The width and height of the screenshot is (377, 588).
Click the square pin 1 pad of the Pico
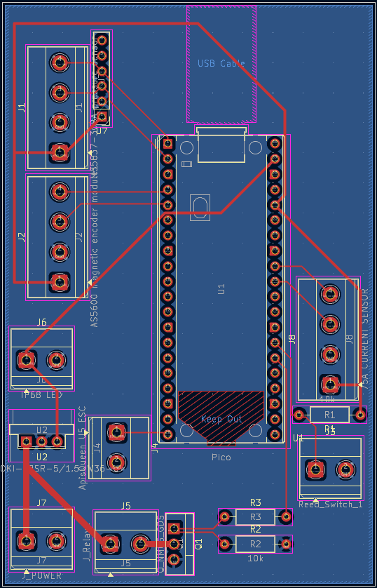click(x=168, y=143)
